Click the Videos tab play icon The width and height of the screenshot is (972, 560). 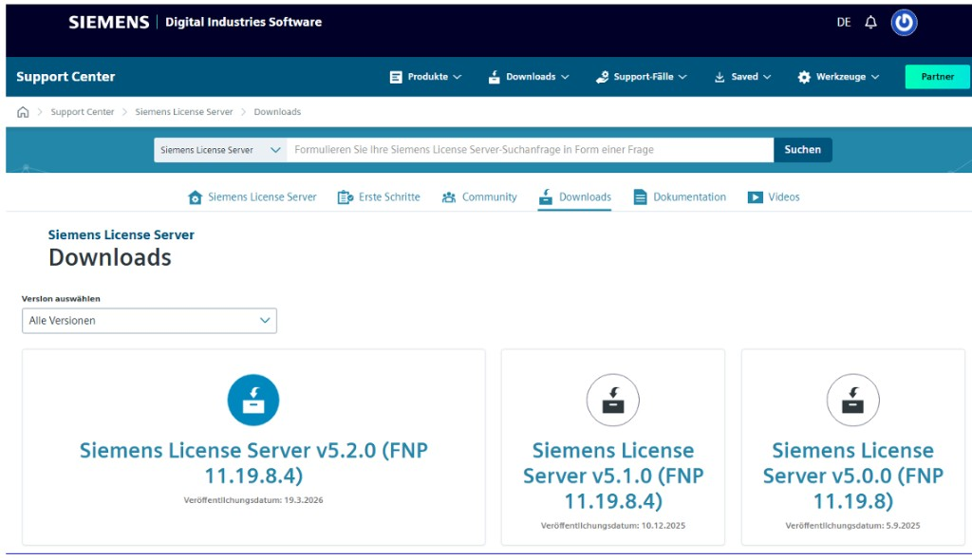coord(755,197)
